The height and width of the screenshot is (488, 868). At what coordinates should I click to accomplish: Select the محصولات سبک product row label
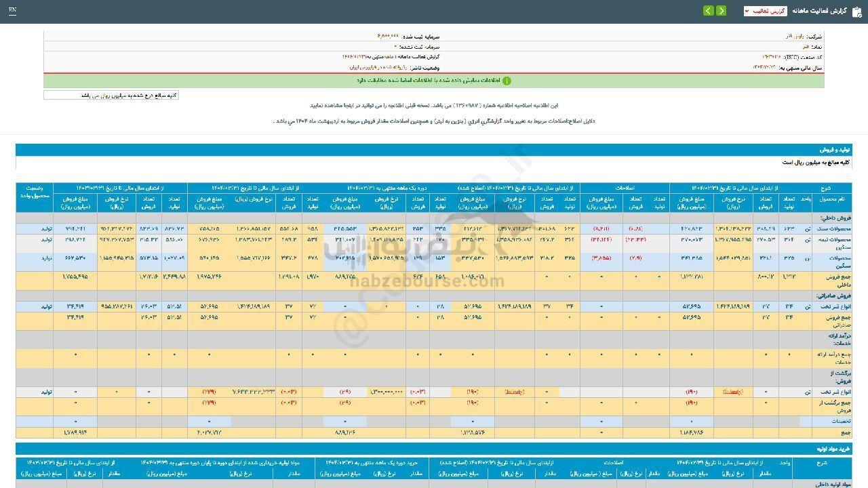[x=831, y=229]
